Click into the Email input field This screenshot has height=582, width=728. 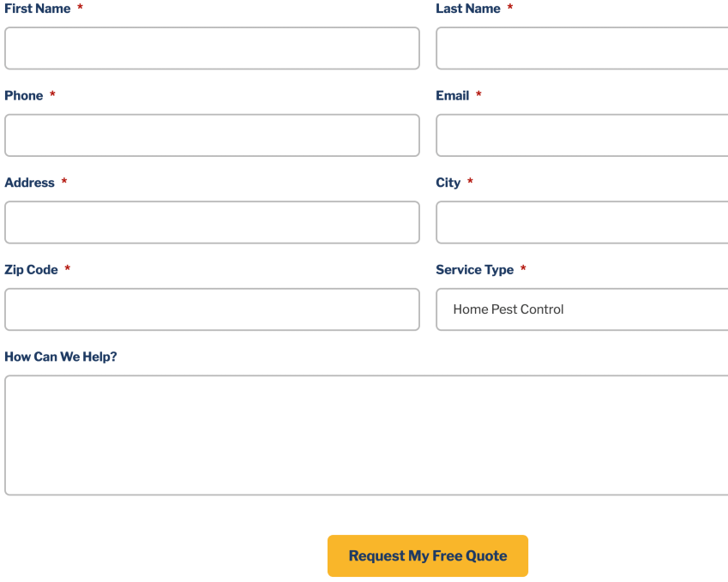(x=581, y=135)
